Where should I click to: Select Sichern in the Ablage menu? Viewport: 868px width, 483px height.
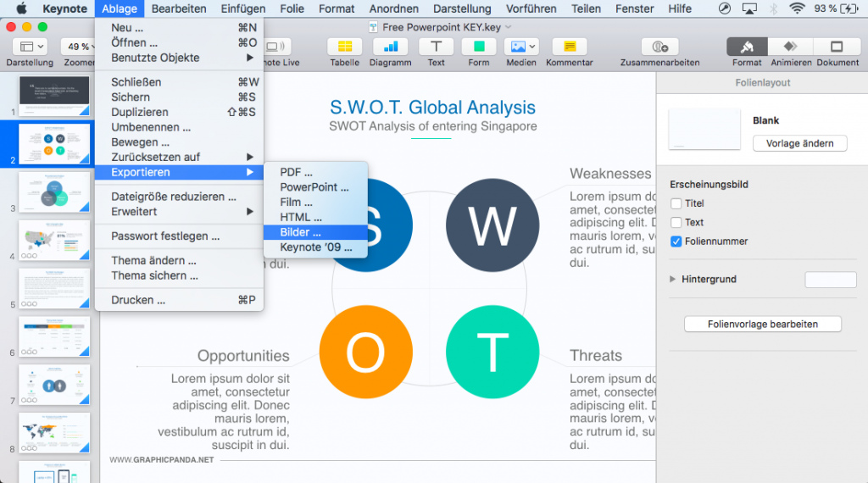tap(180, 97)
